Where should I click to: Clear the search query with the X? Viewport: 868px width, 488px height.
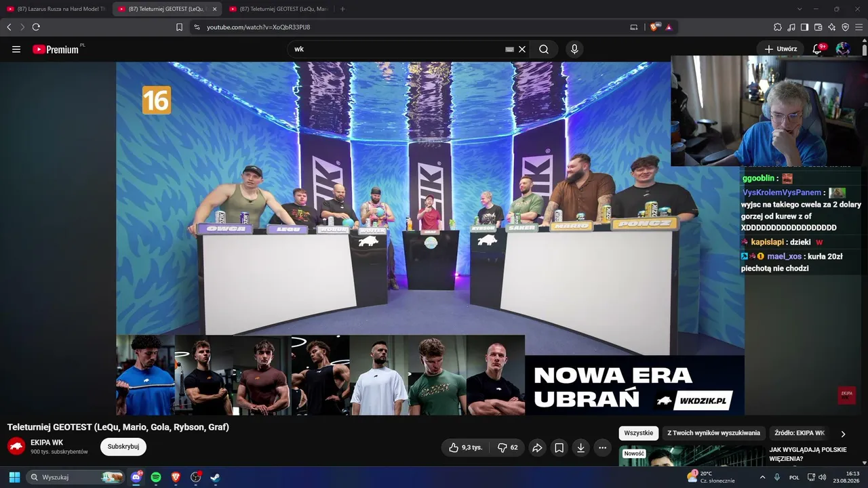coord(522,49)
